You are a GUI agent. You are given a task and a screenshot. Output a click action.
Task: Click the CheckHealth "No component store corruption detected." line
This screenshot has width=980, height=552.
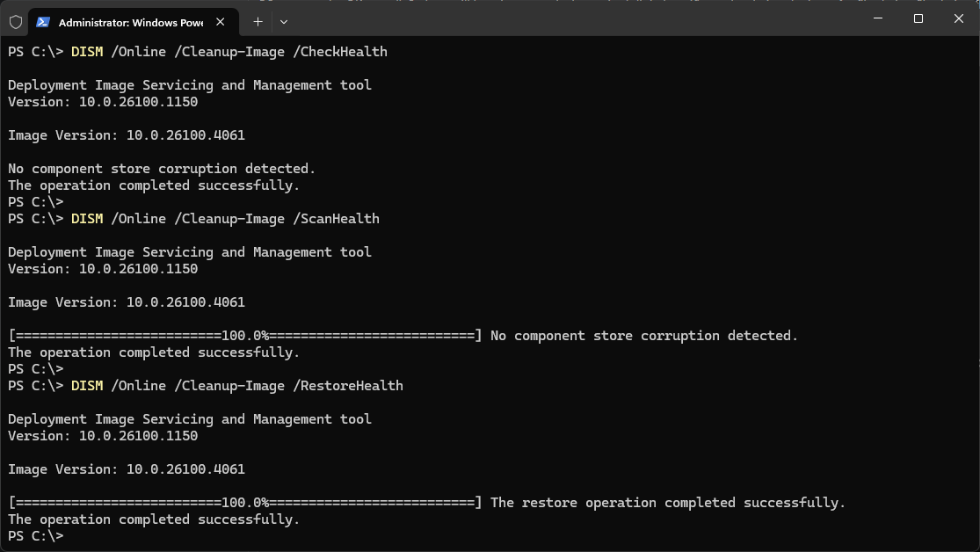[162, 169]
